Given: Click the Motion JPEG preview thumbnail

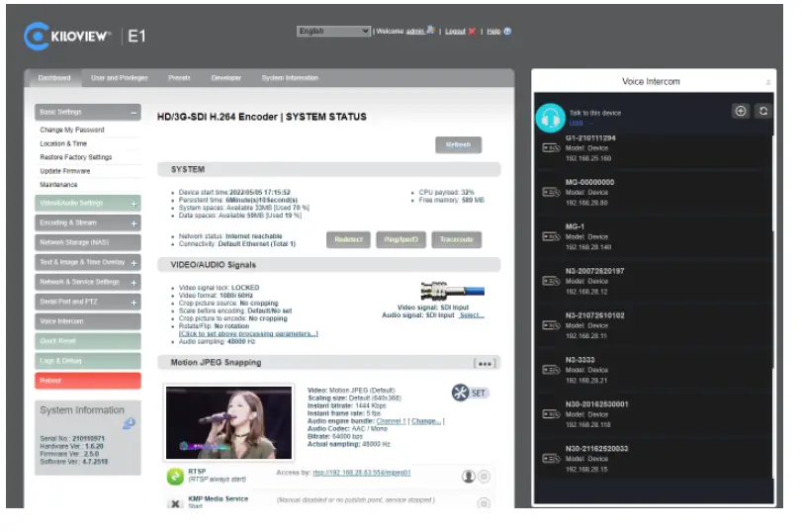Looking at the screenshot, I should point(228,422).
